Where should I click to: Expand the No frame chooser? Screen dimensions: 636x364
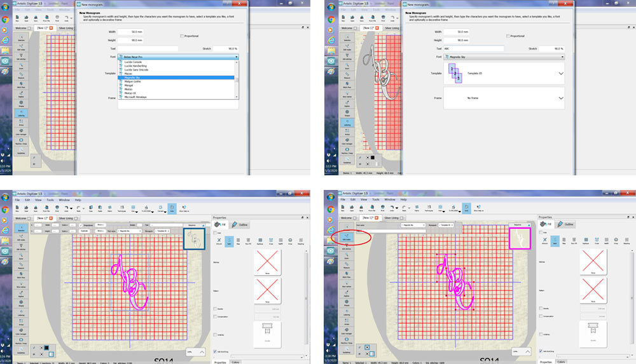(561, 98)
